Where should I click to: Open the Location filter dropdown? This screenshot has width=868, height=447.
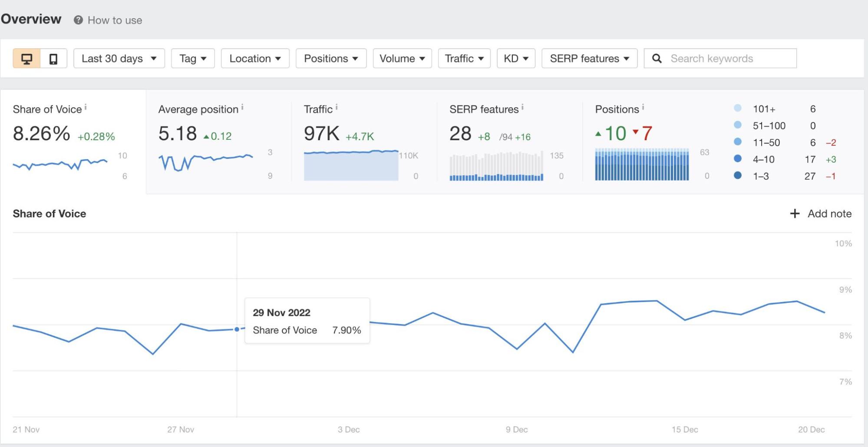point(255,58)
